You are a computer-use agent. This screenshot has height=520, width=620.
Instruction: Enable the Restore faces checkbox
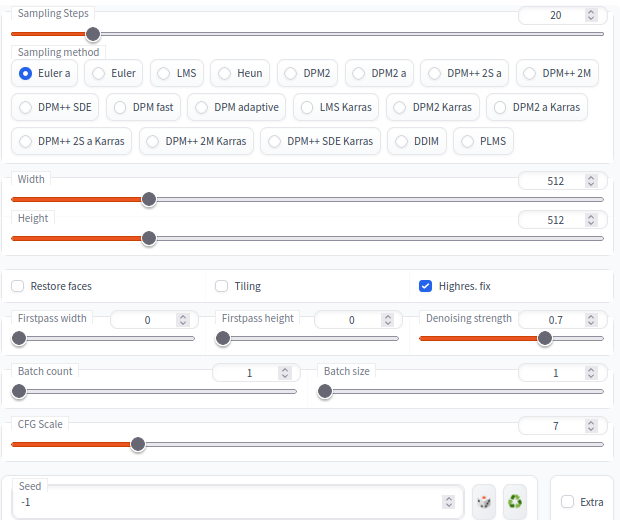click(x=17, y=286)
